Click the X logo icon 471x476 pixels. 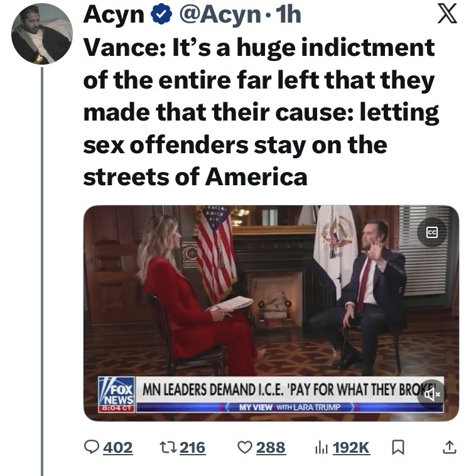(447, 15)
